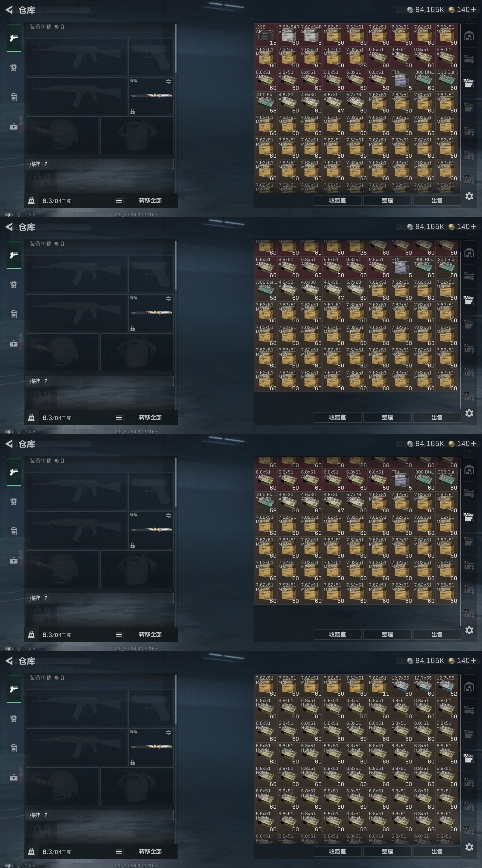Open the safe box icon in the .338 AP view
The width and height of the screenshot is (482, 868).
469,35
